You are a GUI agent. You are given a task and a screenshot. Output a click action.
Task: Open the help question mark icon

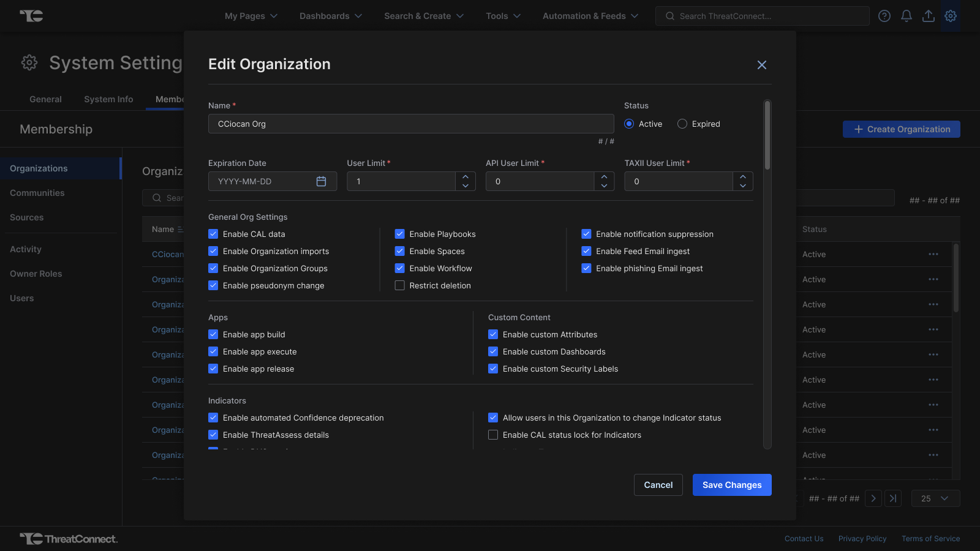click(x=884, y=16)
